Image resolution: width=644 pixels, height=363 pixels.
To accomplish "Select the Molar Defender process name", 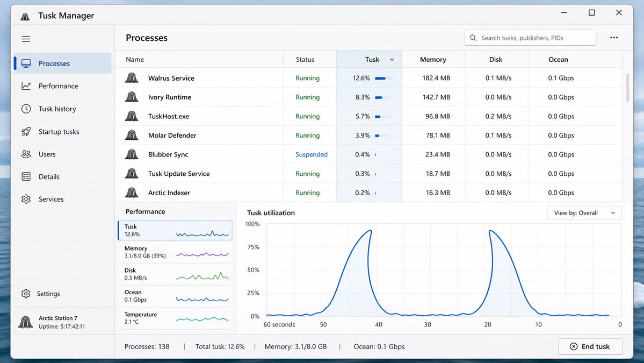I will coord(172,136).
